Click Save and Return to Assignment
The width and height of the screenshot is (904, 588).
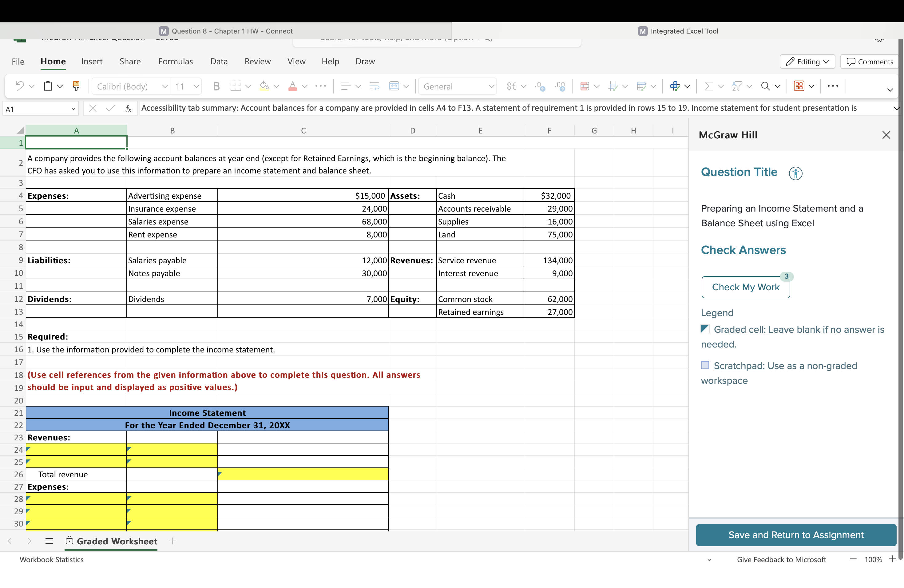click(796, 535)
